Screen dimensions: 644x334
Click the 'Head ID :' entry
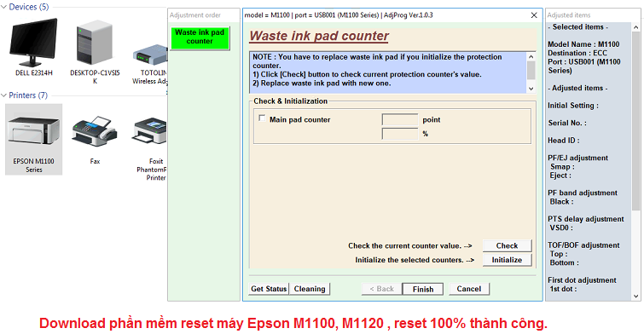[564, 141]
